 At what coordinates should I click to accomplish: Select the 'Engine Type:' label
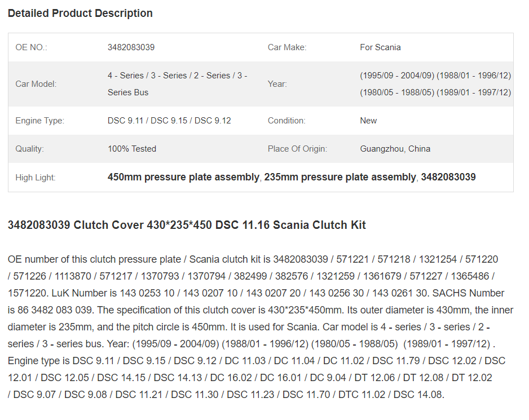[x=40, y=121]
